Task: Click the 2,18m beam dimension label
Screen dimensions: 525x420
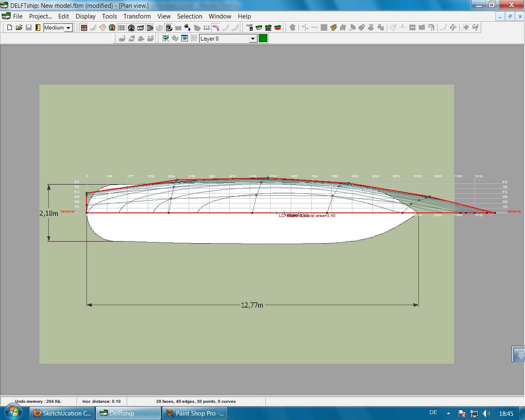Action: point(48,213)
